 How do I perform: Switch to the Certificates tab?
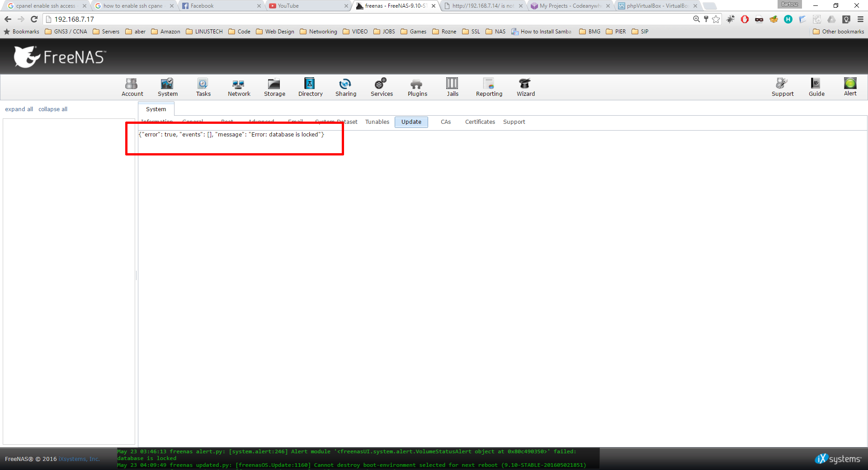480,122
